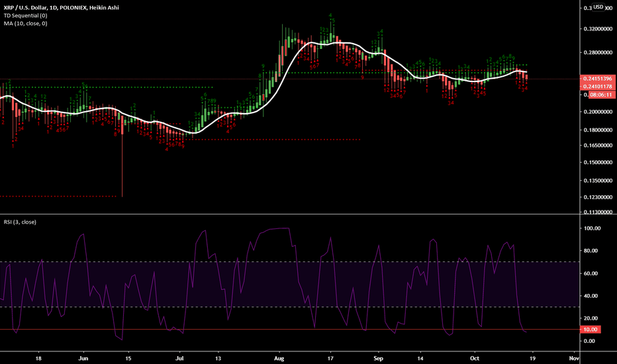Click the 0.24101178 price label

tap(597, 87)
